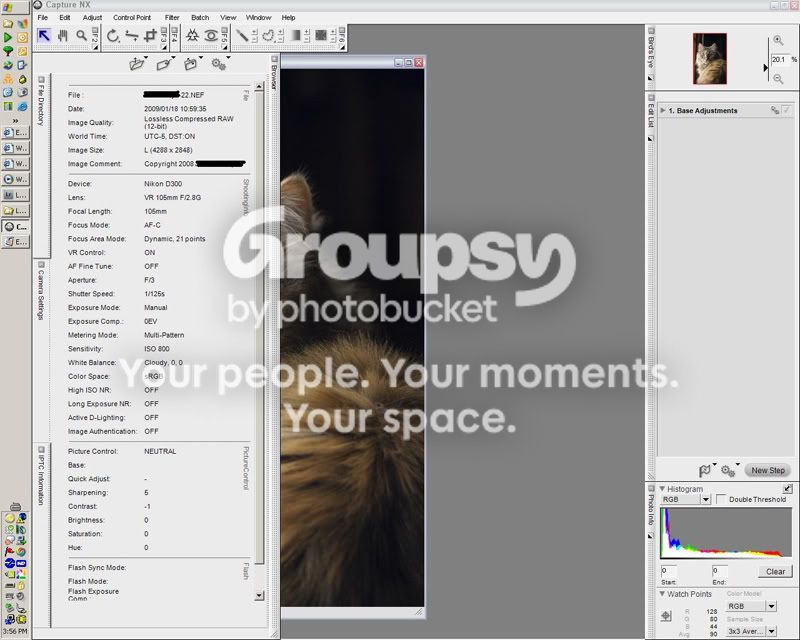Click the cat thumbnail in Bird's Eye
Image resolution: width=800 pixels, height=640 pixels.
pyautogui.click(x=709, y=59)
